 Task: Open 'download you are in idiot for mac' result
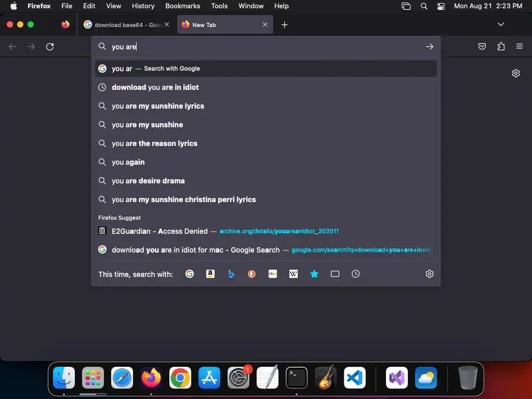pyautogui.click(x=266, y=250)
